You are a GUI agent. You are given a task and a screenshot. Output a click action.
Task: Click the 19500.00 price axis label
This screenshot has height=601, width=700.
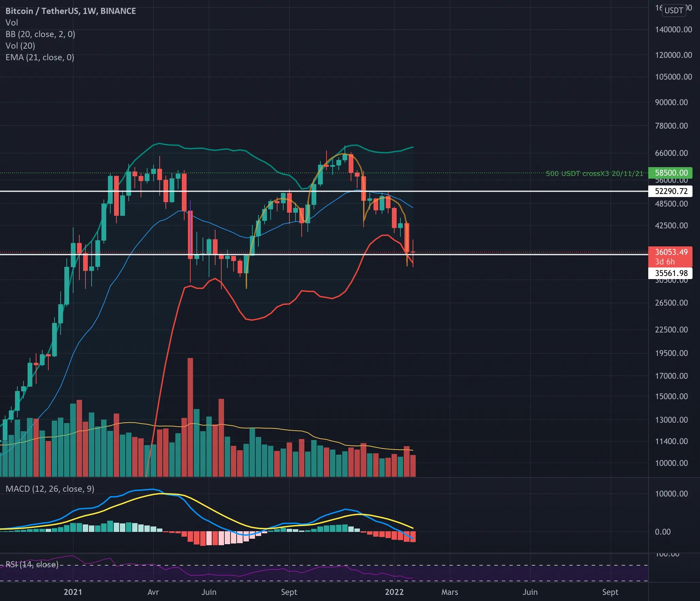pos(671,353)
